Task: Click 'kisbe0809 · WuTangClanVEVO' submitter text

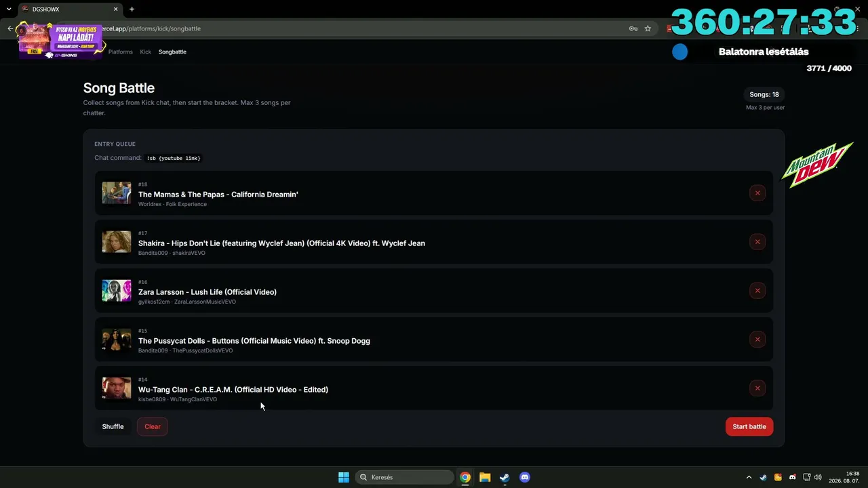Action: pyautogui.click(x=178, y=399)
